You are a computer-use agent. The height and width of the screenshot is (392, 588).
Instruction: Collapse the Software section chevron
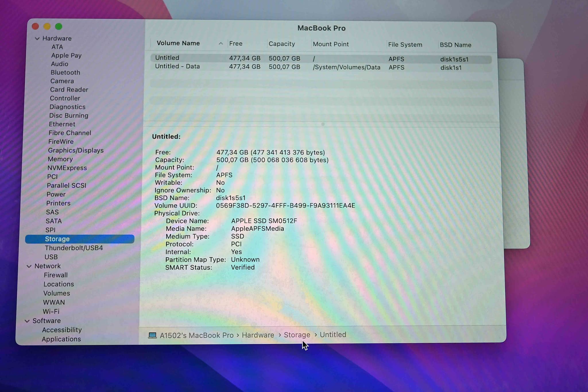[27, 321]
